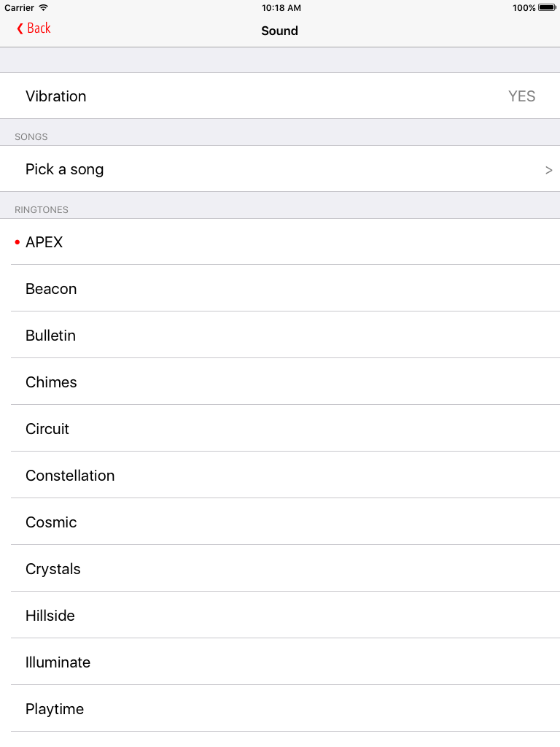Tap the red Back chevron icon
560x747 pixels.
pos(20,28)
